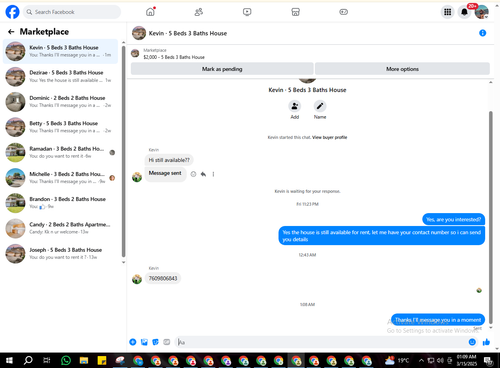Click the Search Facebook field
This screenshot has height=368, width=500.
(72, 12)
